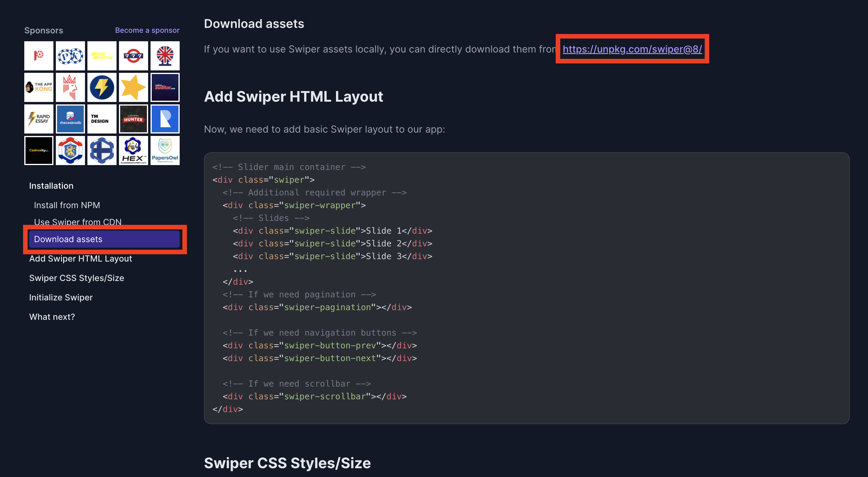Screen dimensions: 868x477
Task: Click The App Kong sponsor logo
Action: (39, 87)
